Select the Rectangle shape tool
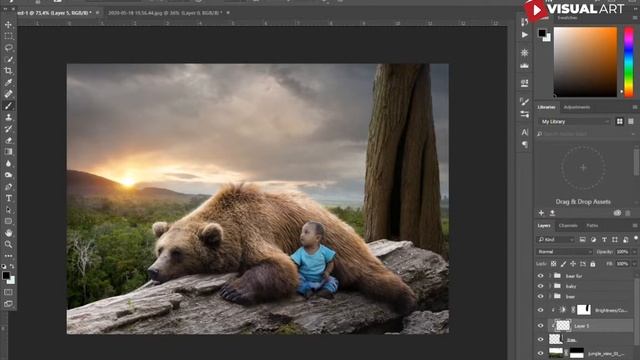Screen dimensions: 640x360 point(8,221)
